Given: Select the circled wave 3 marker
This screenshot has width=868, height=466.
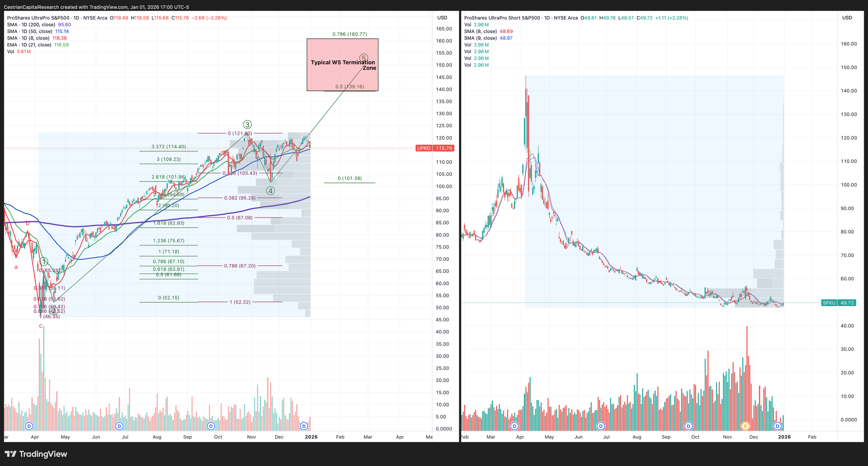Looking at the screenshot, I should 247,125.
